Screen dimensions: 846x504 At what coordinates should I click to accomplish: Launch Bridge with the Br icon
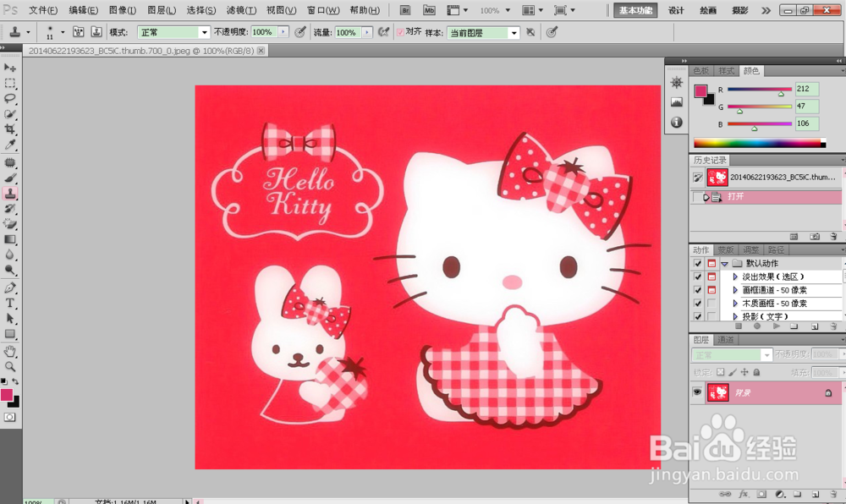pos(405,10)
